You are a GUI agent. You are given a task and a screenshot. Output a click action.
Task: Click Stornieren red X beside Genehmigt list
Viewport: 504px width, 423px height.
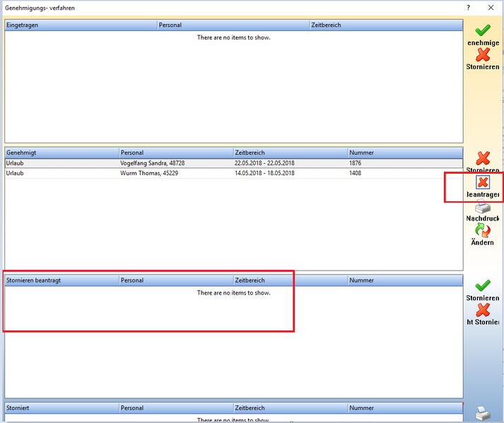[x=483, y=159]
